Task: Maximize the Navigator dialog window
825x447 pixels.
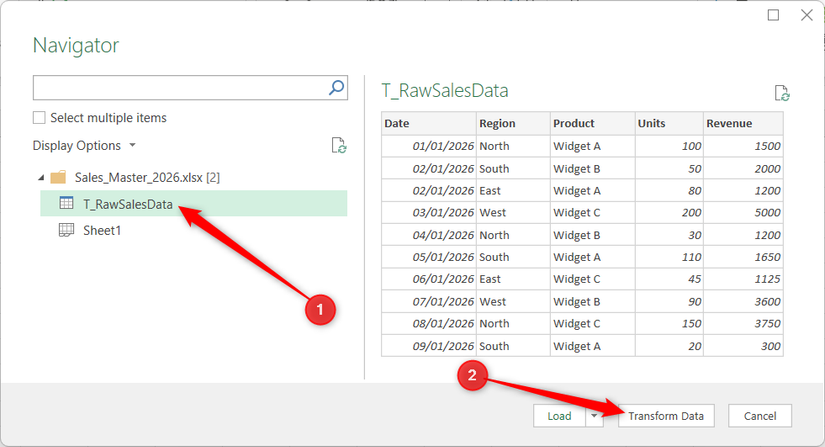Action: click(x=773, y=15)
